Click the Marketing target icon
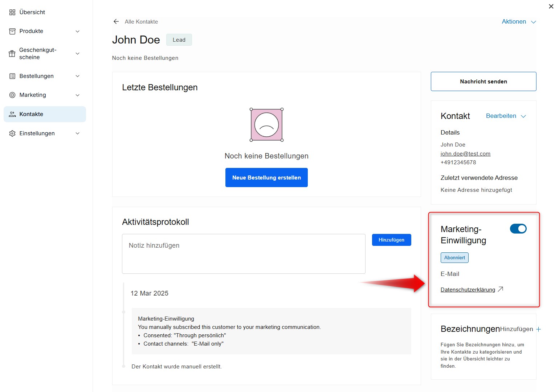 (12, 95)
